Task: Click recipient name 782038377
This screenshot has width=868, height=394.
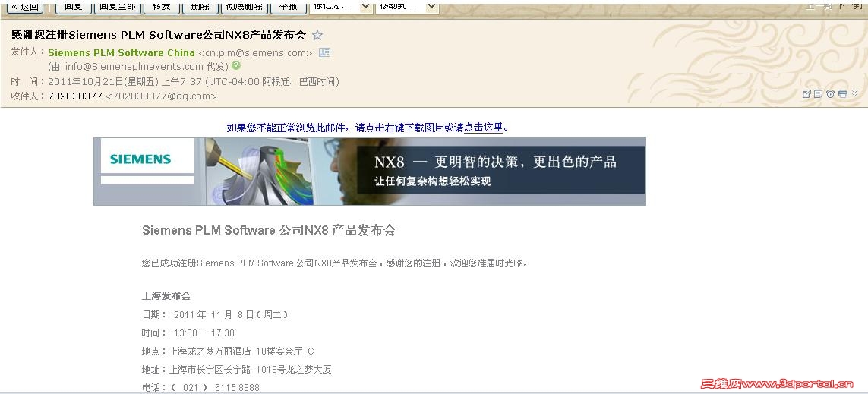Action: pyautogui.click(x=75, y=96)
